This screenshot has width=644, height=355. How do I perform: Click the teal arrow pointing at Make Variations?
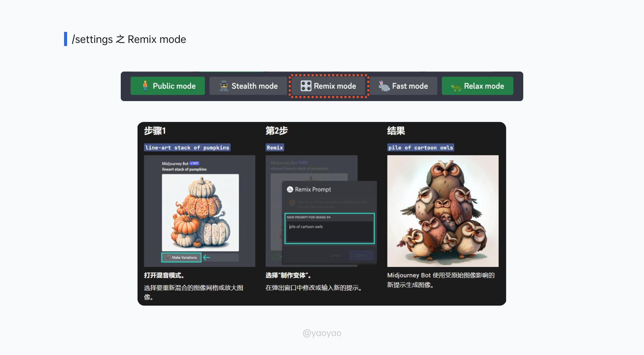pos(207,258)
